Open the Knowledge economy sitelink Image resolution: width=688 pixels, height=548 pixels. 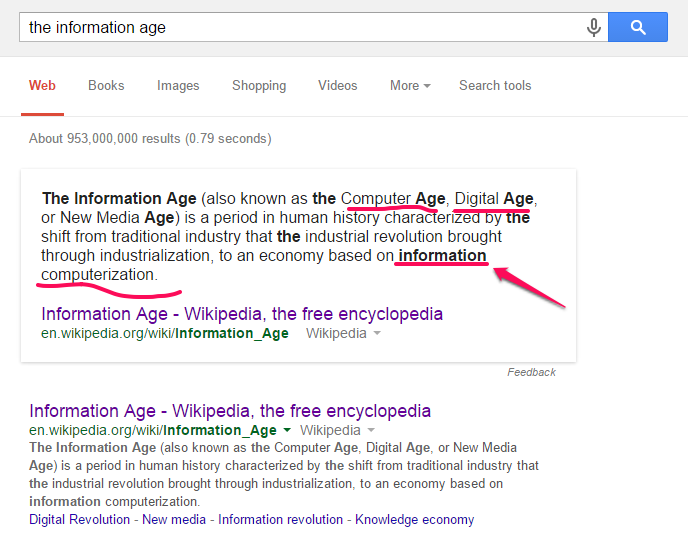[415, 519]
